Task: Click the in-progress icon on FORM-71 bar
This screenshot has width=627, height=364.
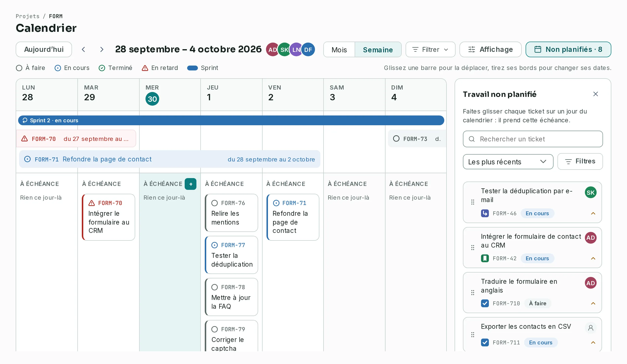Action: point(27,159)
